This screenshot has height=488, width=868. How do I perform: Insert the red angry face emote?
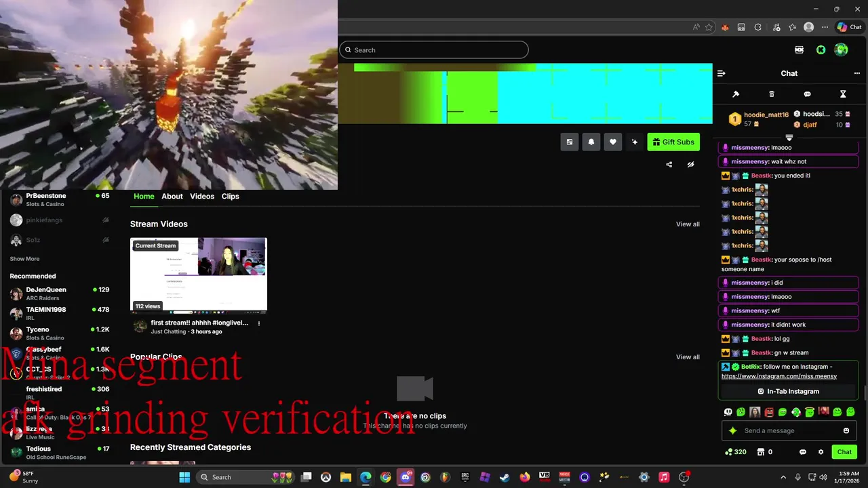pyautogui.click(x=769, y=411)
